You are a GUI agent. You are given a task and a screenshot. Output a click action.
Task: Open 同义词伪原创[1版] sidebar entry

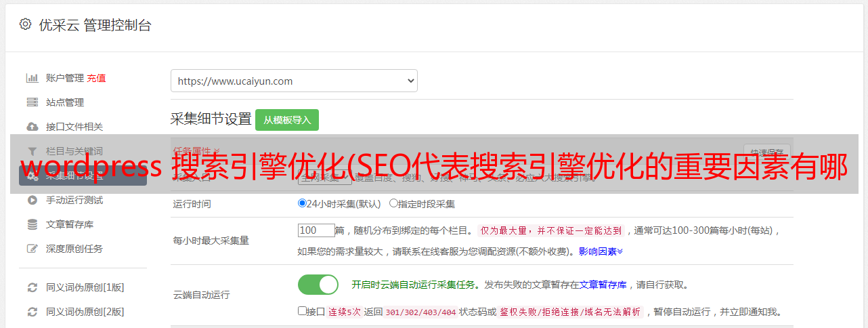(85, 287)
